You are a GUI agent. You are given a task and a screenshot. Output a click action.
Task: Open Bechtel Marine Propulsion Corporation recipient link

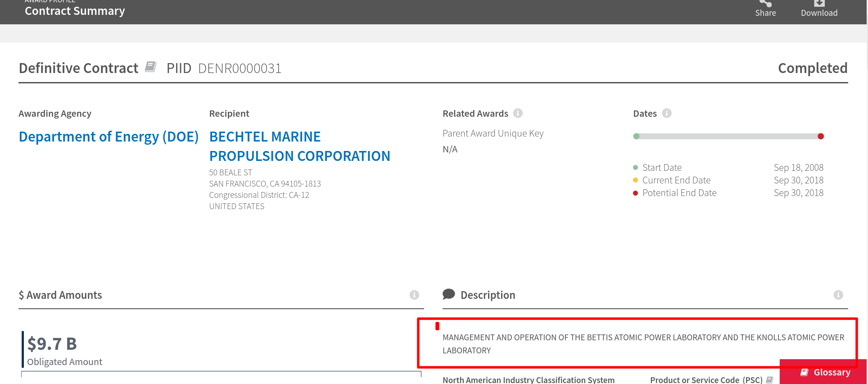(299, 146)
